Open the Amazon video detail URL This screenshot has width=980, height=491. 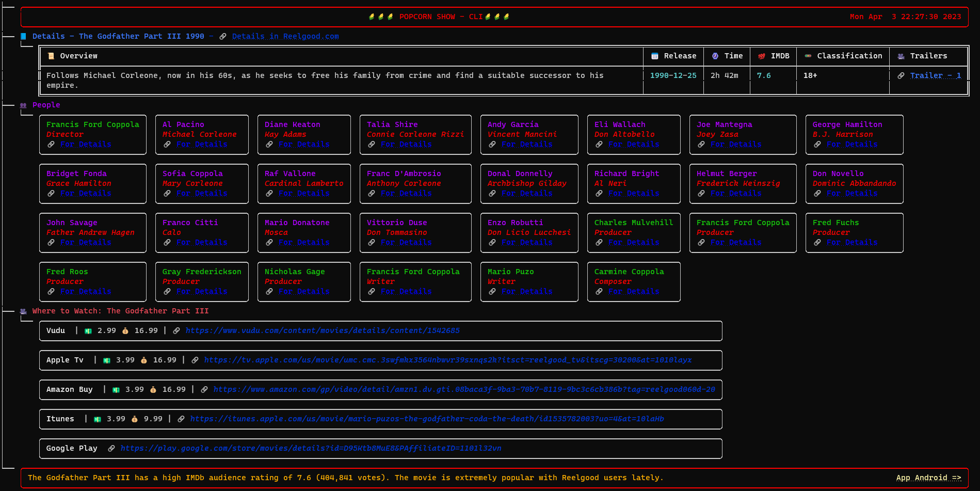[464, 390]
